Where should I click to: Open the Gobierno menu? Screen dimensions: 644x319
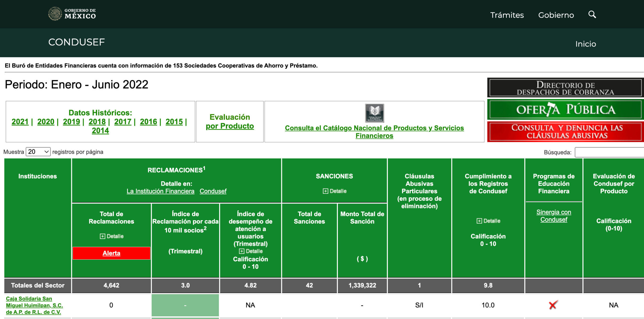(556, 15)
